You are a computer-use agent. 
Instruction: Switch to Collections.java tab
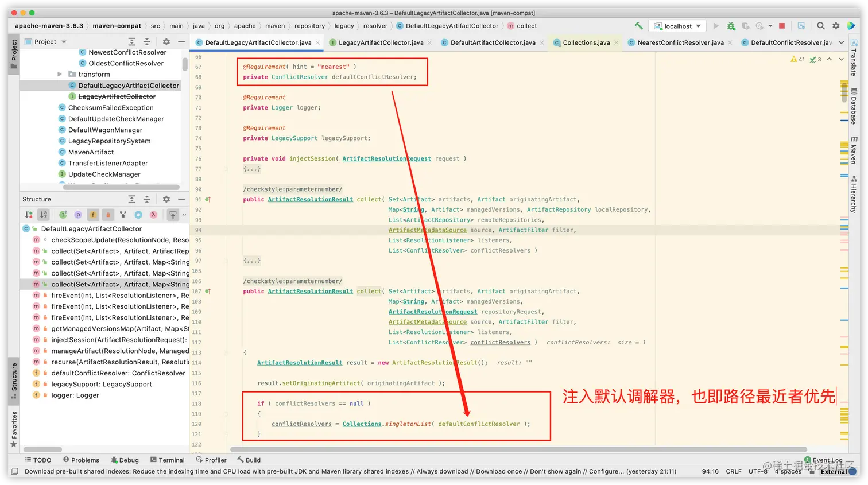(586, 42)
